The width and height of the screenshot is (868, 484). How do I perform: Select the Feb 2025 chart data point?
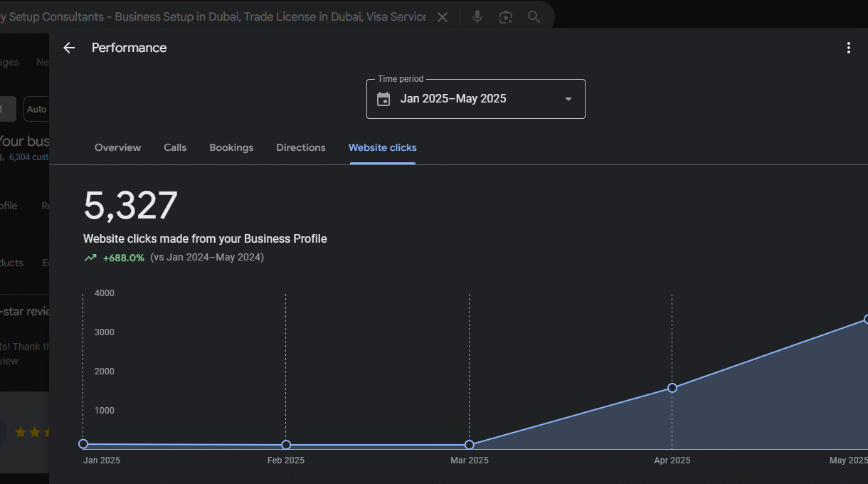coord(286,445)
